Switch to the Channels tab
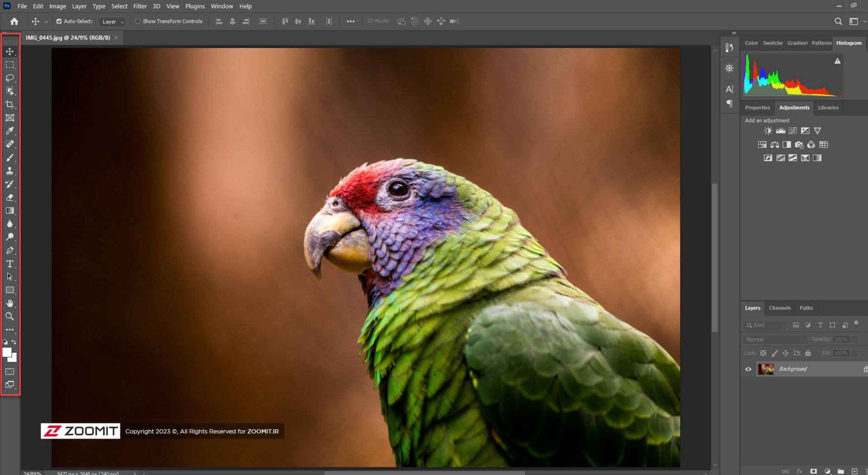Screen dimensions: 868x475 point(779,308)
